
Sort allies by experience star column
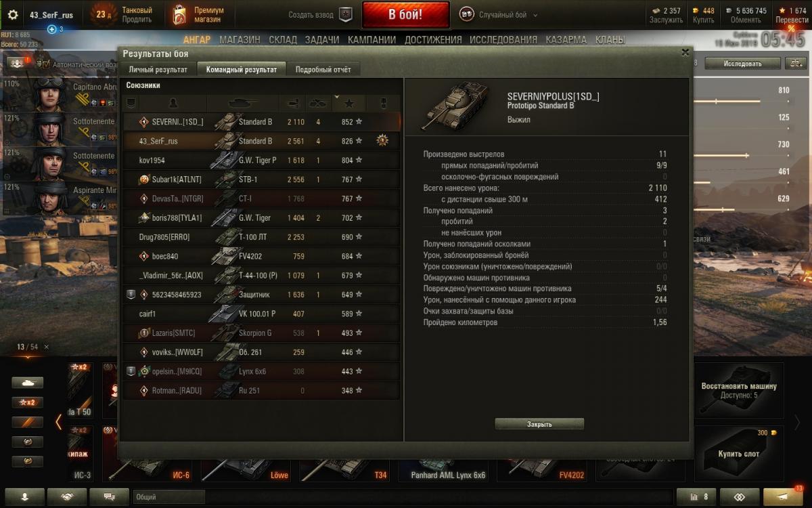tap(350, 103)
